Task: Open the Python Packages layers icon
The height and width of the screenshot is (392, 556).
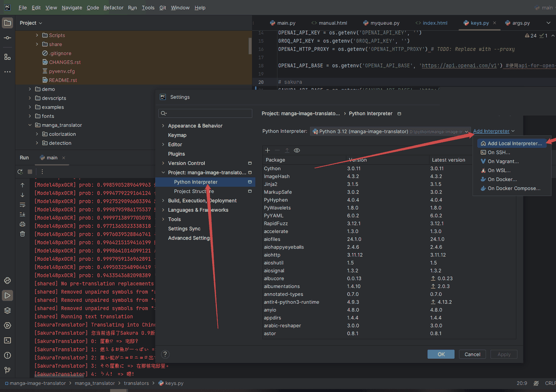Action: point(7,310)
